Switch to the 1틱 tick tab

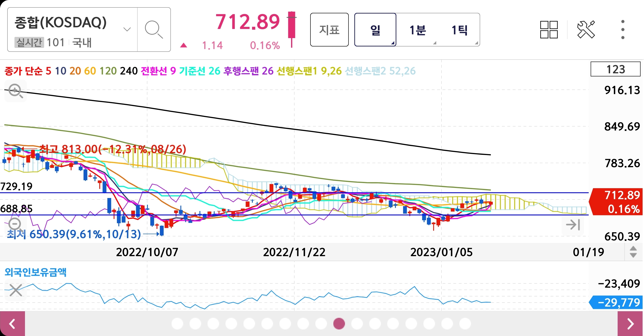(459, 30)
